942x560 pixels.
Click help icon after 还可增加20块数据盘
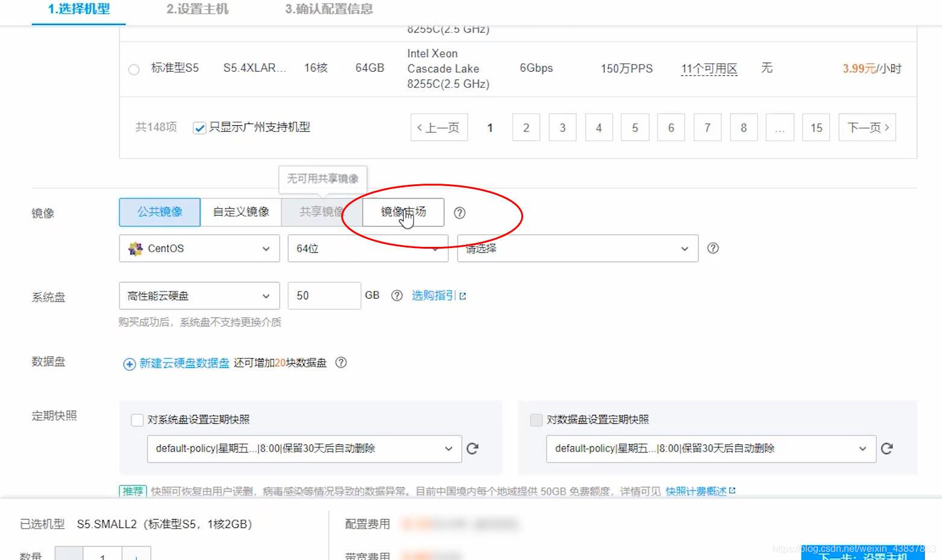coord(341,362)
